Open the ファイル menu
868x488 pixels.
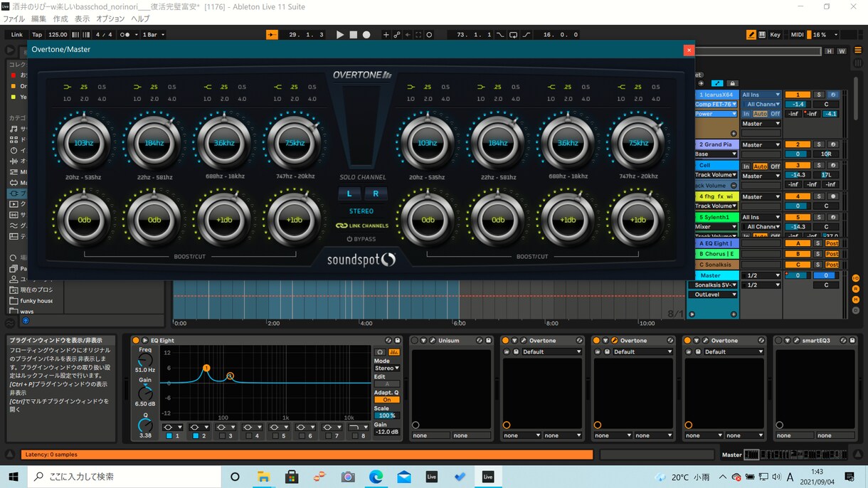click(14, 19)
